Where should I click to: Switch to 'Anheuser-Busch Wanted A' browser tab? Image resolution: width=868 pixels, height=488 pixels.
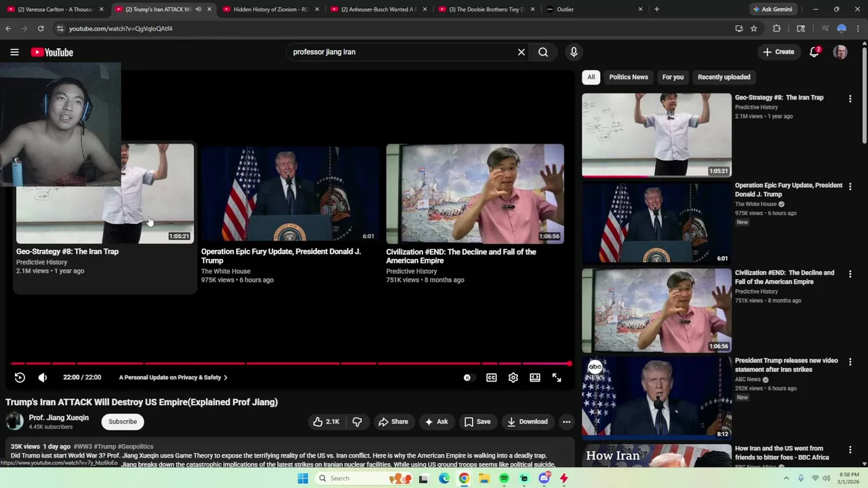pos(378,9)
